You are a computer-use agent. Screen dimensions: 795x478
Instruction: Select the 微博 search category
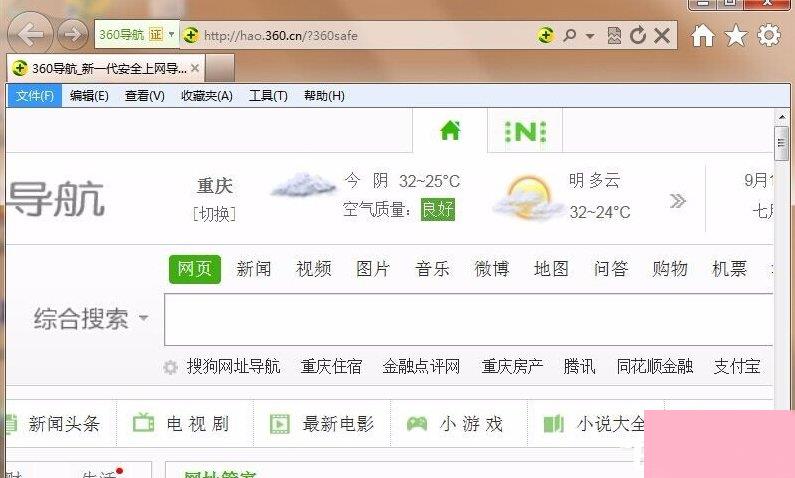[491, 269]
